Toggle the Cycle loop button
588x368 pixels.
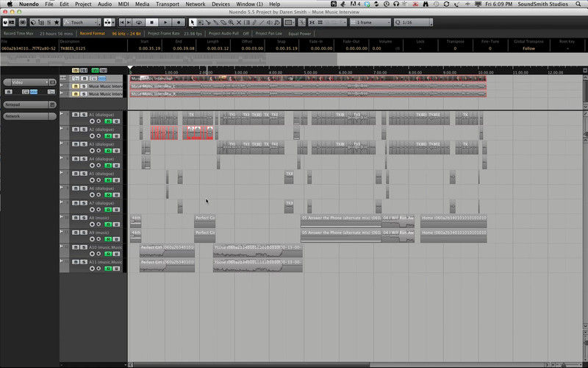[x=139, y=23]
